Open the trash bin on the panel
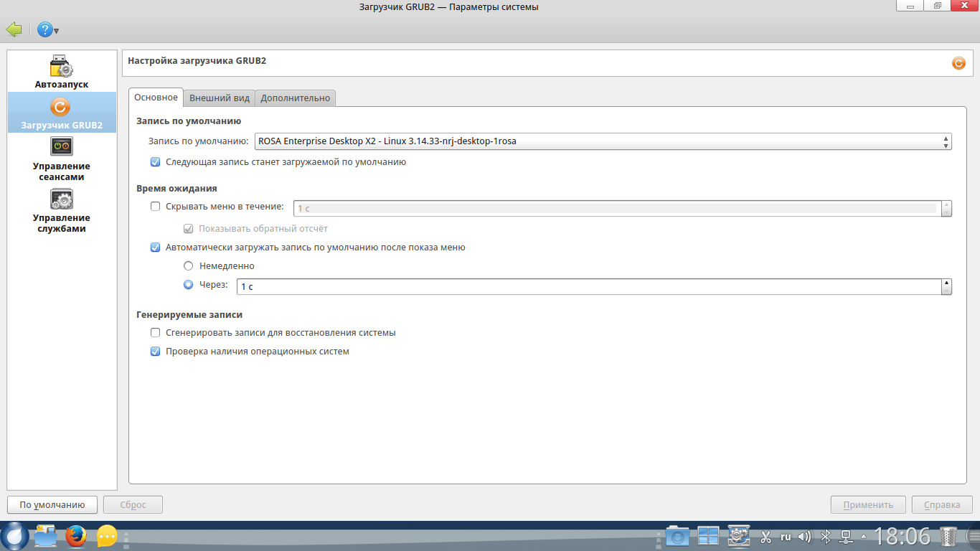 949,536
